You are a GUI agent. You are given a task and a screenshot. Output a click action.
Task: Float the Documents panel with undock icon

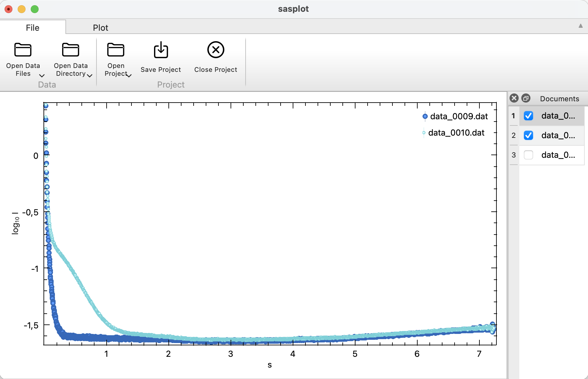526,98
